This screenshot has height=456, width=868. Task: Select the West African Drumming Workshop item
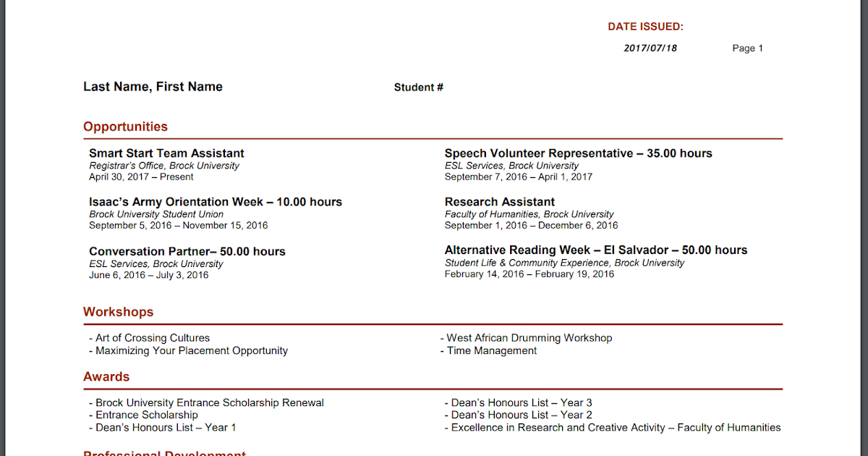(x=526, y=337)
